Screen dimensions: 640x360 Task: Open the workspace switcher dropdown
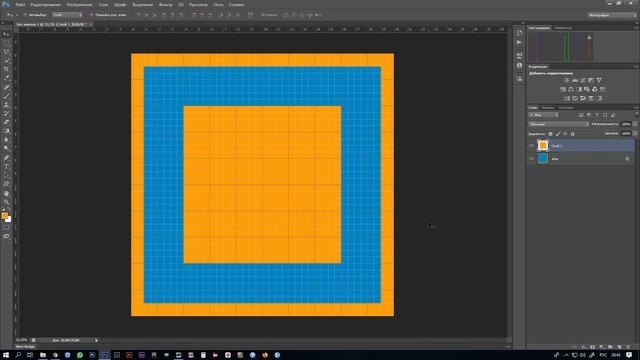tap(612, 15)
